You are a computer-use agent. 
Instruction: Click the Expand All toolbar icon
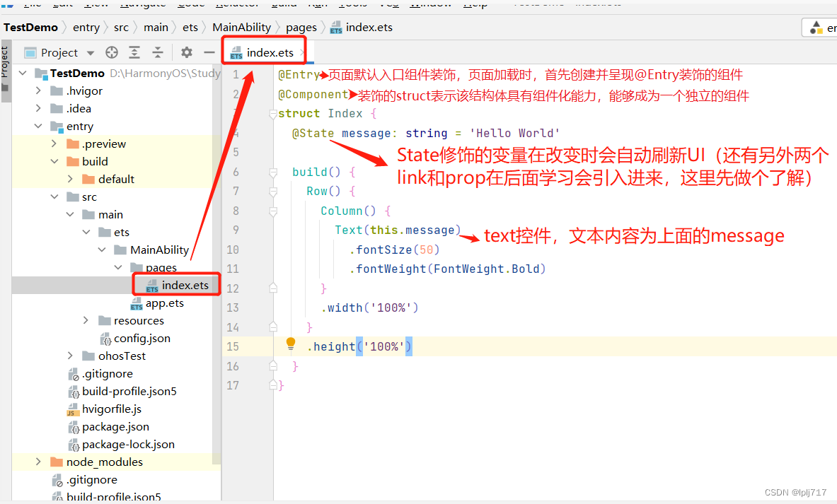tap(134, 52)
